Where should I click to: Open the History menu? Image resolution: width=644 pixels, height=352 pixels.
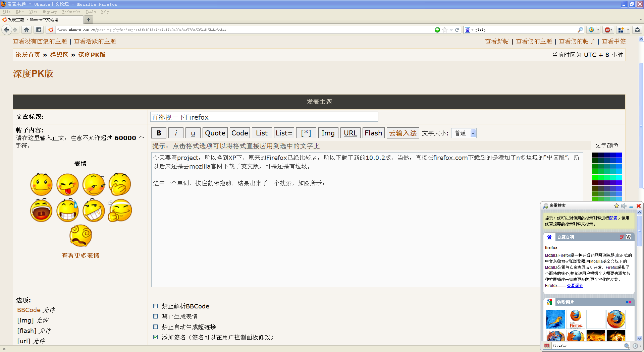pos(50,12)
